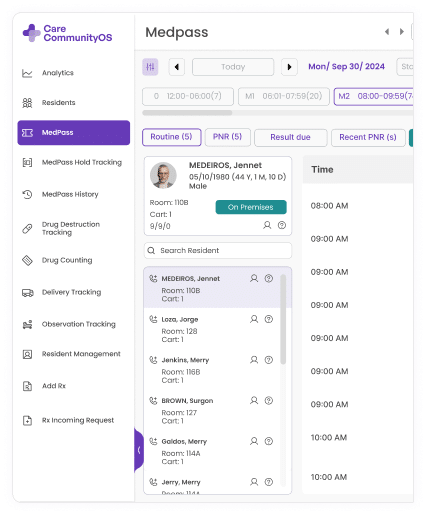Click the Search Resident input field

coord(218,251)
